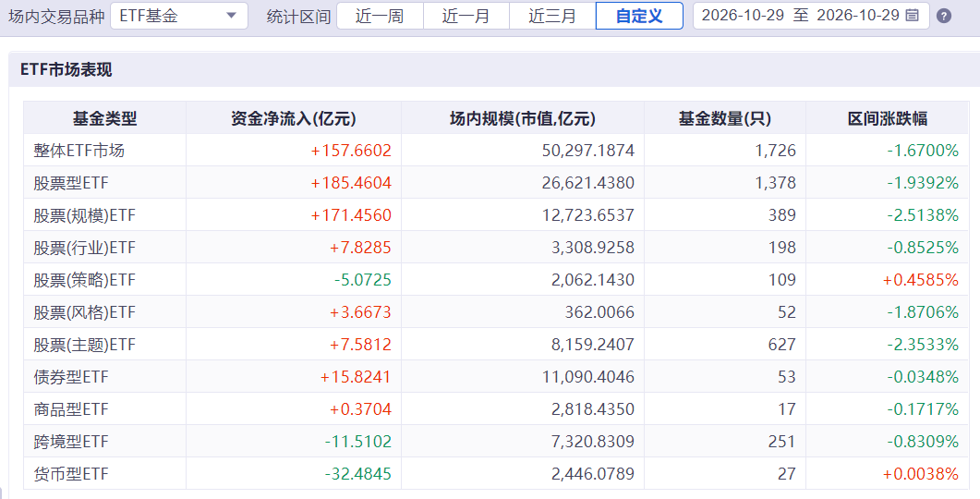980x499 pixels.
Task: Click net inflow value -11.5102
Action: [x=358, y=442]
